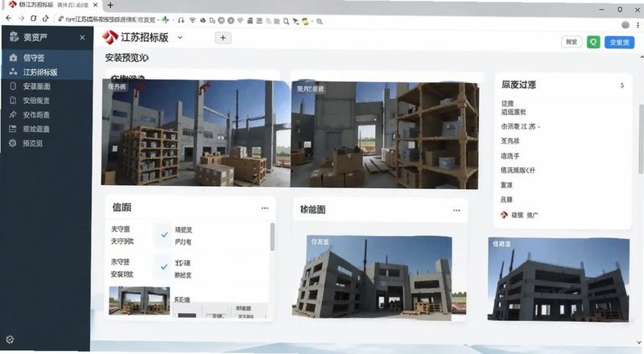Click the colorful star extension icon in the address bar
Image resolution: width=644 pixels, height=354 pixels.
coord(165,20)
